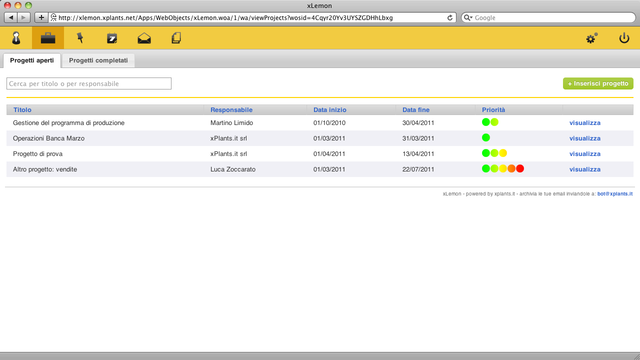Open the contacts person icon

(16, 38)
